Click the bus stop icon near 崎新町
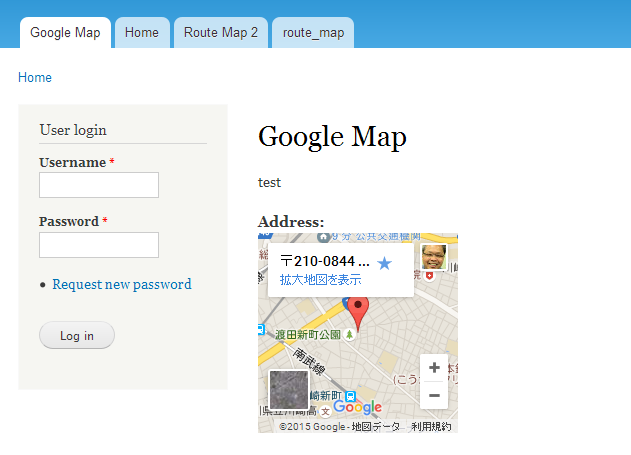The height and width of the screenshot is (455, 631). click(x=351, y=396)
